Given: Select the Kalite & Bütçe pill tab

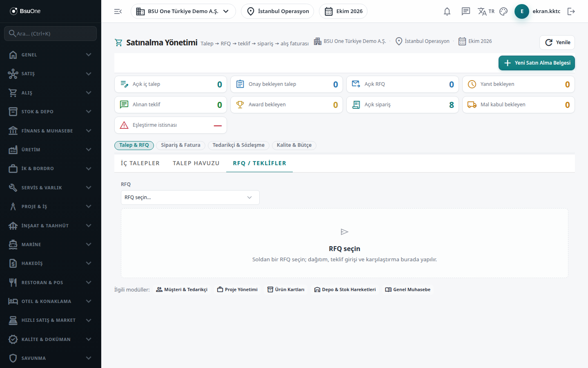Looking at the screenshot, I should pos(294,145).
